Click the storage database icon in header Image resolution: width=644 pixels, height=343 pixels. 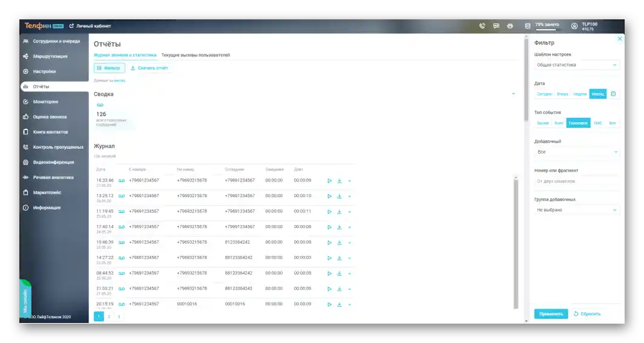(x=528, y=26)
